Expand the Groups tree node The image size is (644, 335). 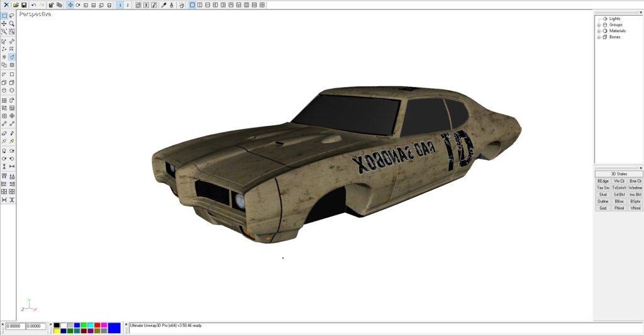coord(599,25)
